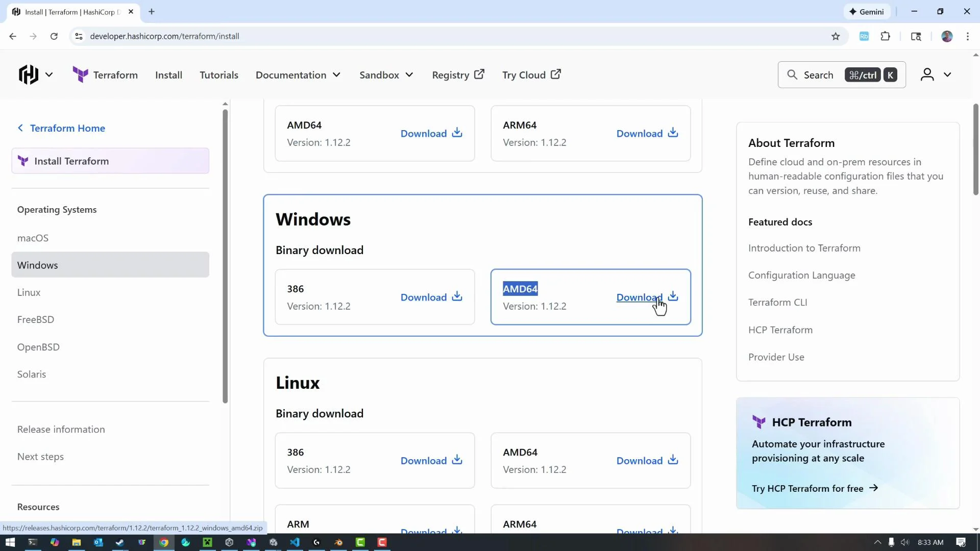
Task: Click download arrow icon for Windows 386
Action: (457, 296)
